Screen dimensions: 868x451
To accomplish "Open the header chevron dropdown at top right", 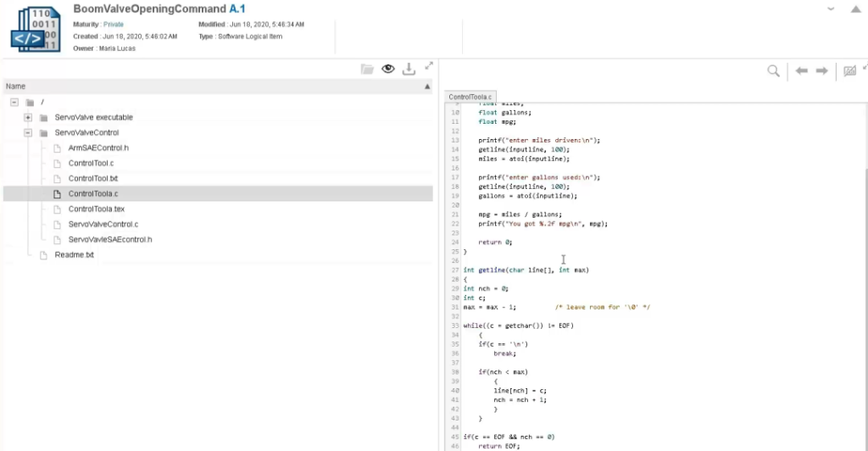I will (832, 8).
